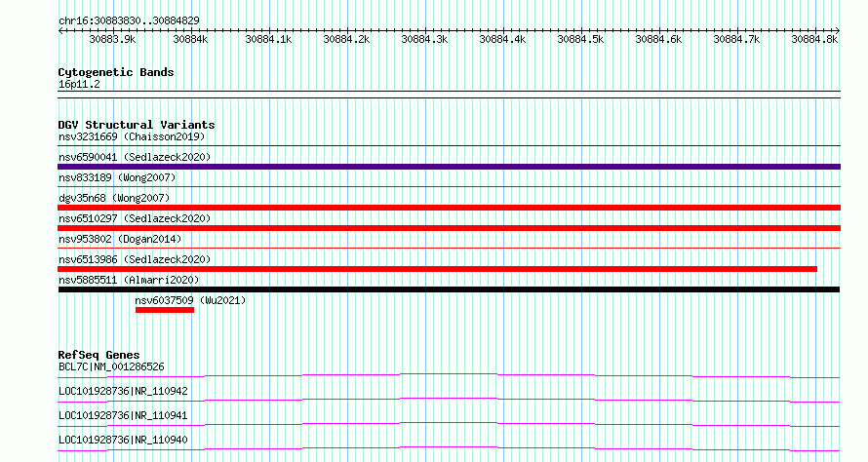Click the 30884.2k ruler label
868x462 pixels.
pos(346,39)
